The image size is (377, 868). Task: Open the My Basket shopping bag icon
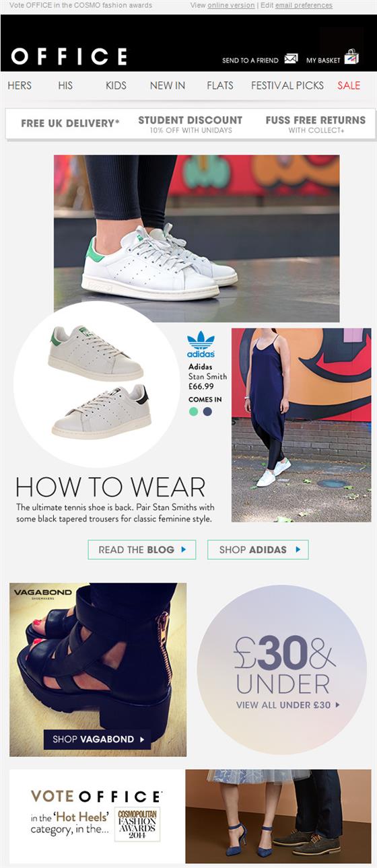click(351, 57)
